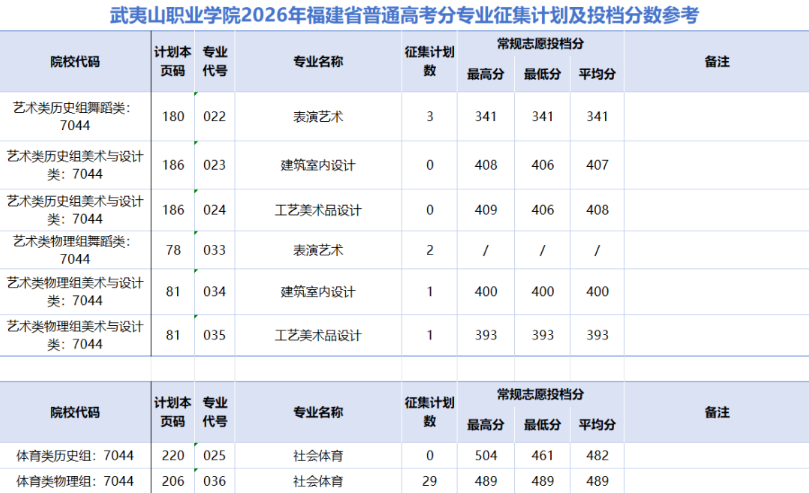Select lowest score 461
The image size is (809, 493).
(x=543, y=455)
